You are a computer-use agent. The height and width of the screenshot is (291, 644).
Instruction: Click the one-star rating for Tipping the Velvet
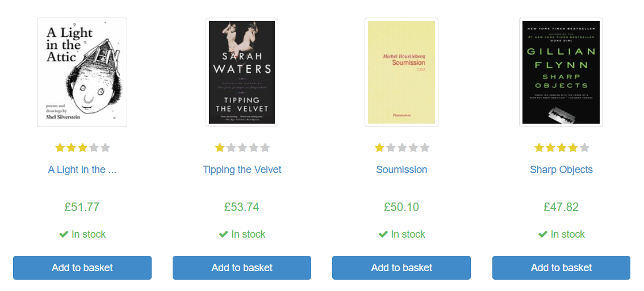(x=242, y=148)
